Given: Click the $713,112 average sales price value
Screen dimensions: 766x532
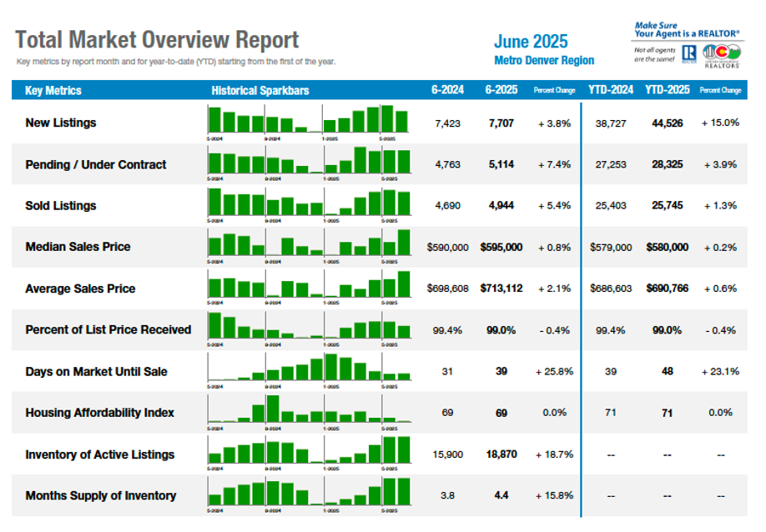Looking at the screenshot, I should click(x=501, y=289).
